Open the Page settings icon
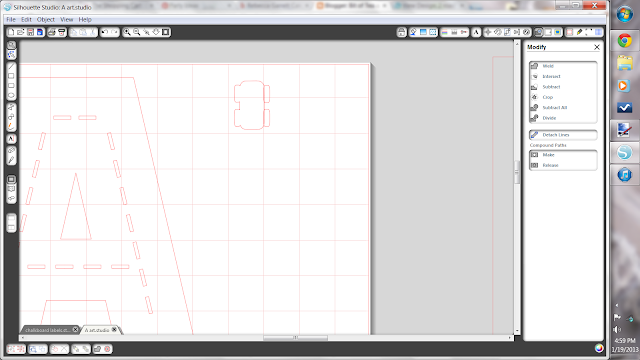The width and height of the screenshot is (640, 360). pyautogui.click(x=570, y=32)
